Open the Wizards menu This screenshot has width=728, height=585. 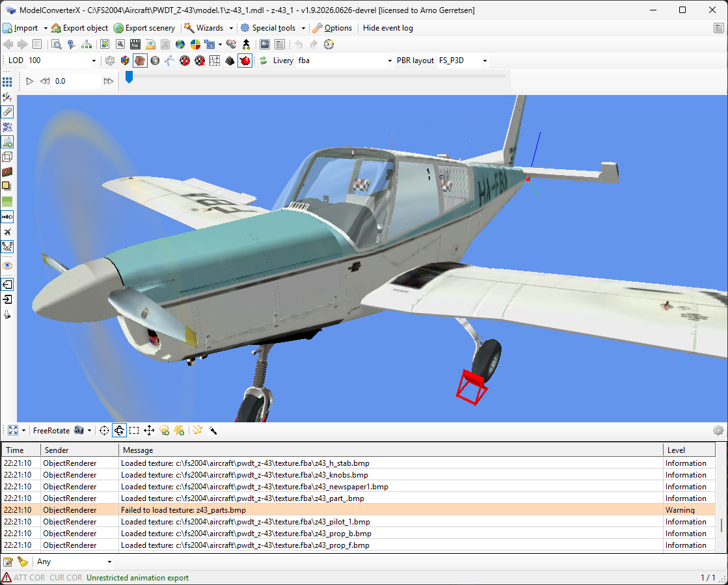point(204,28)
